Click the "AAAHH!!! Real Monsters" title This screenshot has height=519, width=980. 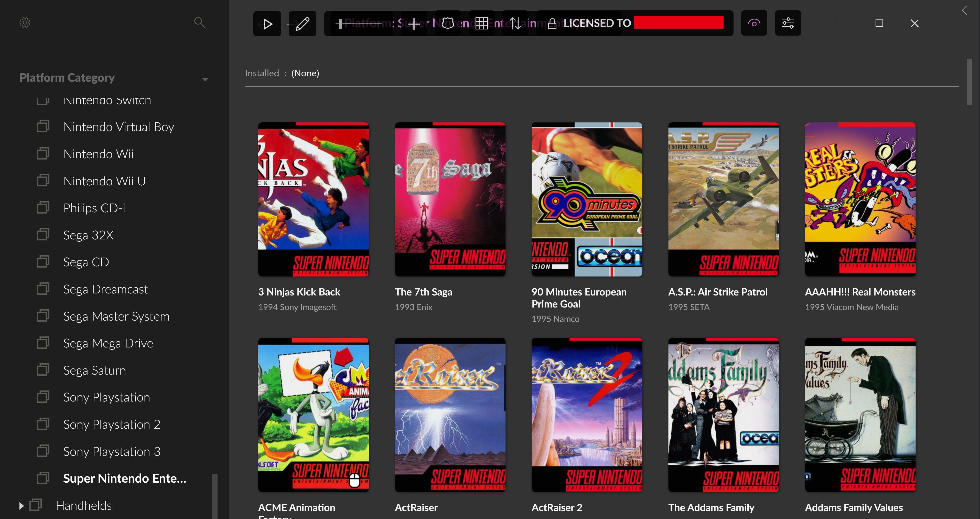point(860,292)
